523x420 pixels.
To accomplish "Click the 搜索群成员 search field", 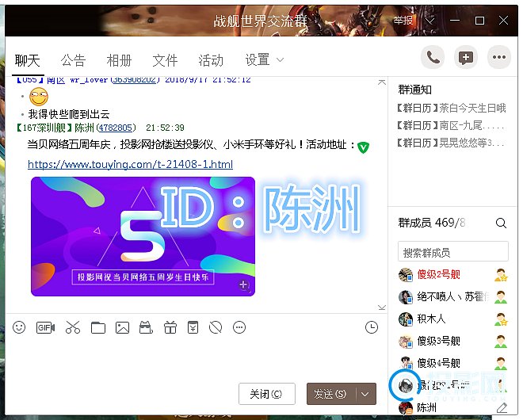I will coord(453,252).
